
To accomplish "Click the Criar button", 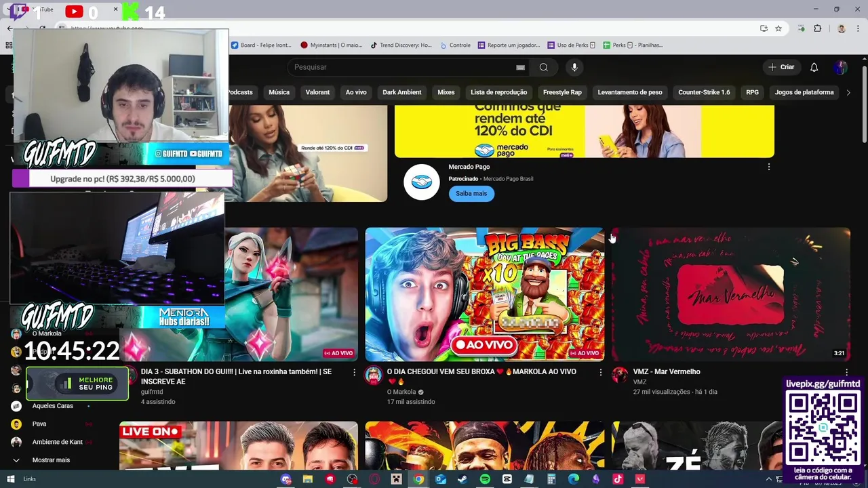I will click(x=781, y=67).
